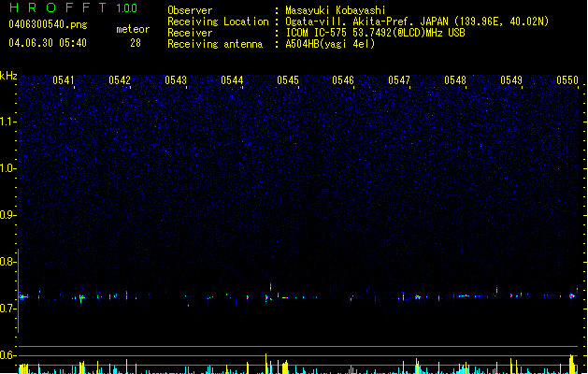Click the 1.0 kHz axis label
This screenshot has width=588, height=374.
coord(7,168)
